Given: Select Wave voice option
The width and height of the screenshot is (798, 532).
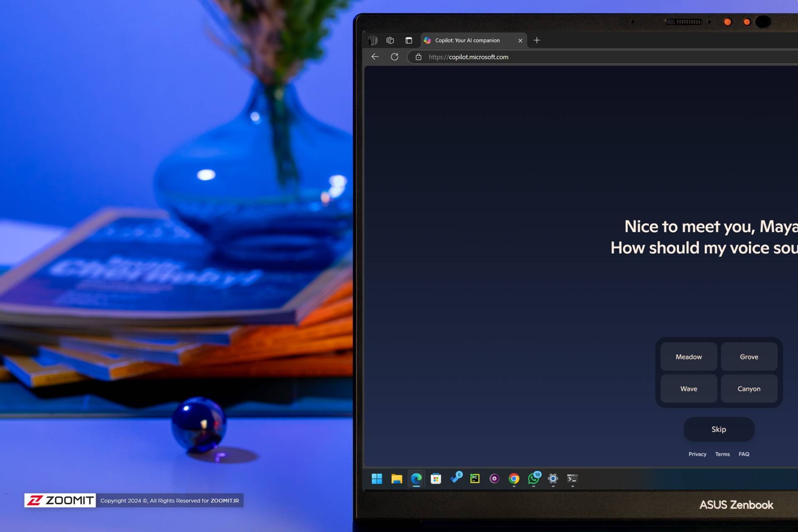Looking at the screenshot, I should 688,388.
